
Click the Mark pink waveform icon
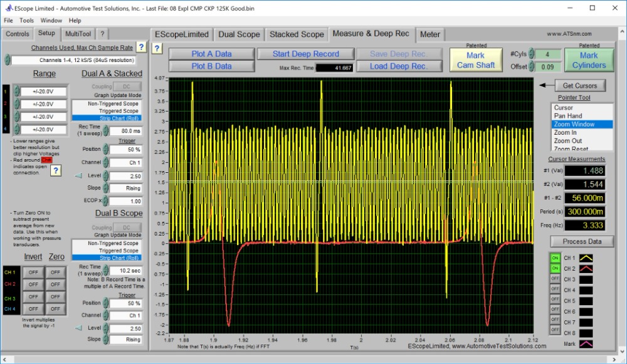(586, 343)
